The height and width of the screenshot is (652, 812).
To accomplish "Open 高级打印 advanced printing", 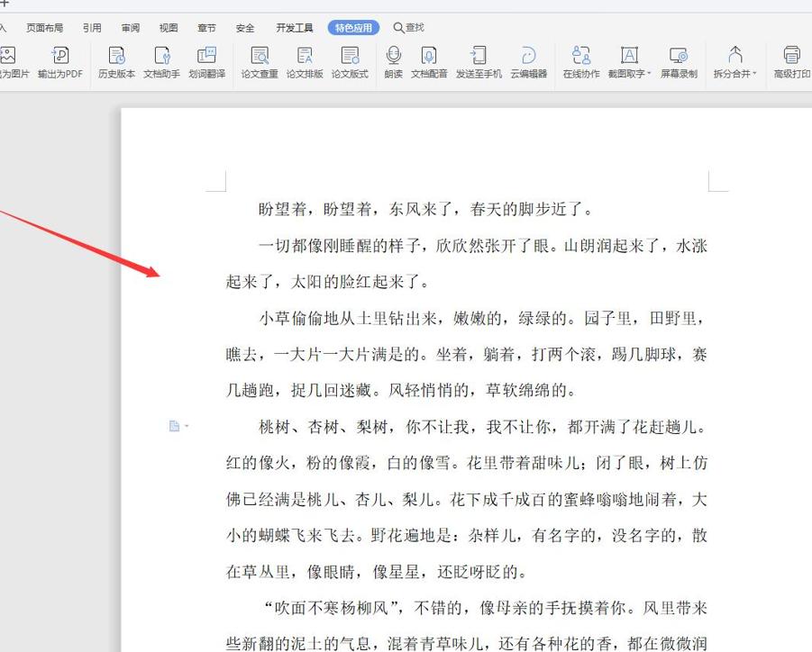I will coord(789,63).
